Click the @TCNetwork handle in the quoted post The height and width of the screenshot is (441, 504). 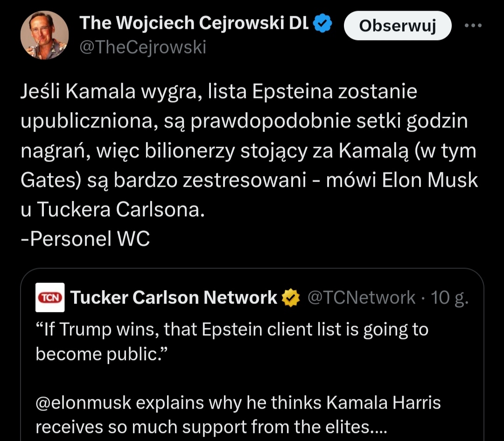(x=361, y=298)
